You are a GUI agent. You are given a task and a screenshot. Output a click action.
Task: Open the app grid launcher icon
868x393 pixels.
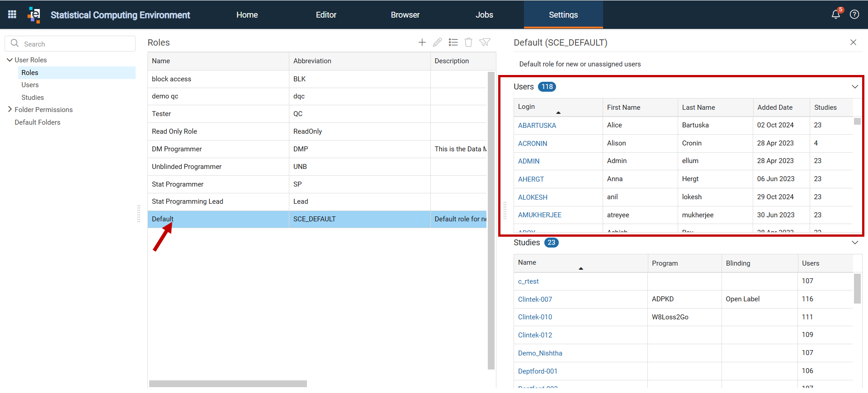click(x=12, y=14)
